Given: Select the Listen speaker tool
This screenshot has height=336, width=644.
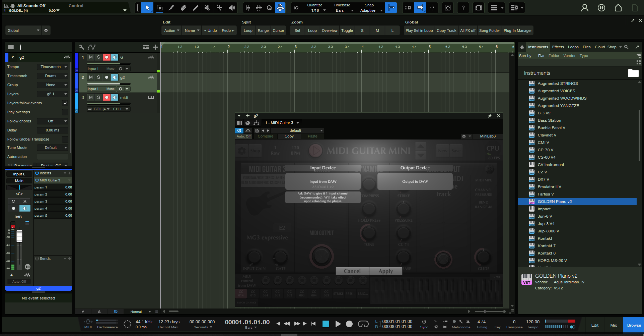Looking at the screenshot, I should coord(231,8).
